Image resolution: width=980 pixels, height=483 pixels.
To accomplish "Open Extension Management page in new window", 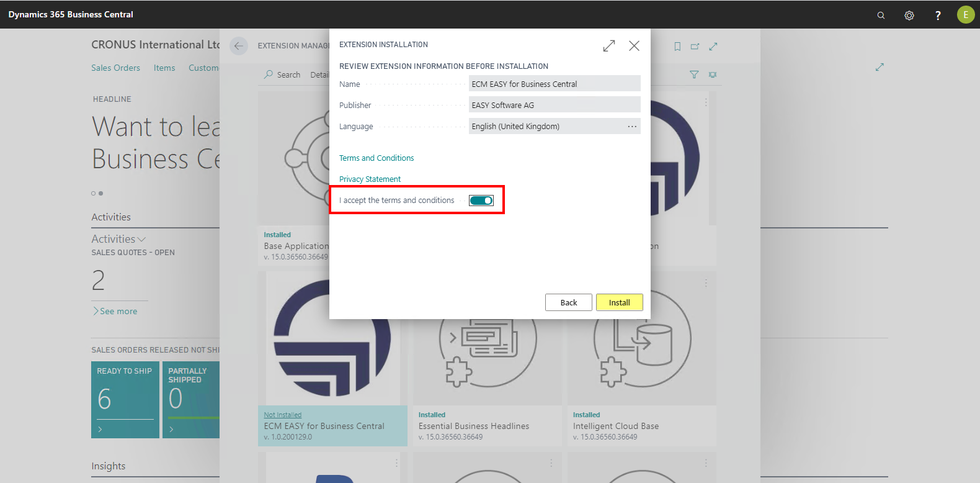I will [x=695, y=47].
